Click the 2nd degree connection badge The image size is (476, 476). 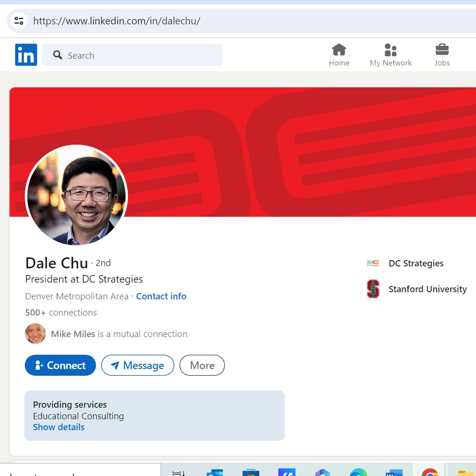click(x=103, y=263)
